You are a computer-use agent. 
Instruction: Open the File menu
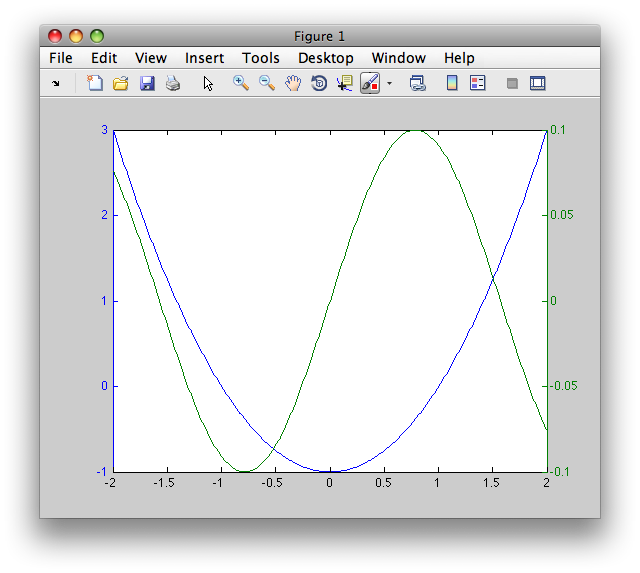61,58
